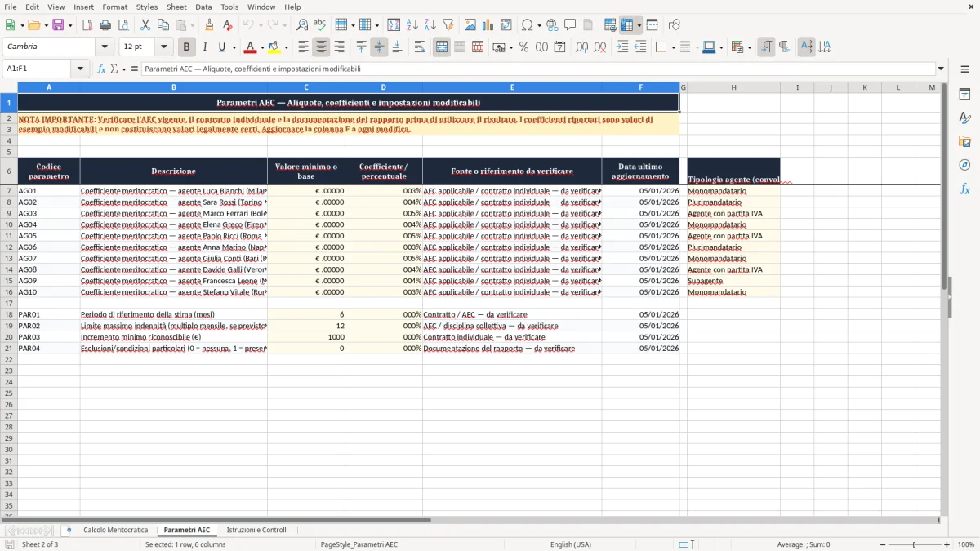Viewport: 980px width, 551px height.
Task: Open Freeze Rows and Columns dropdown arrow
Action: pos(639,25)
